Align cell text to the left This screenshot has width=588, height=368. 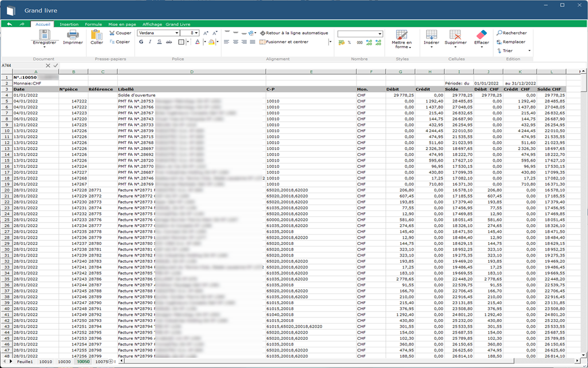tap(226, 42)
